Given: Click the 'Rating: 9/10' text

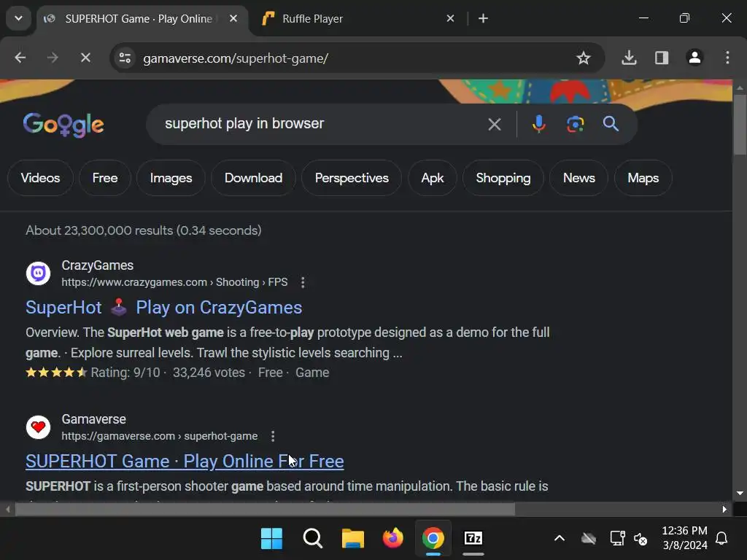Looking at the screenshot, I should (125, 373).
